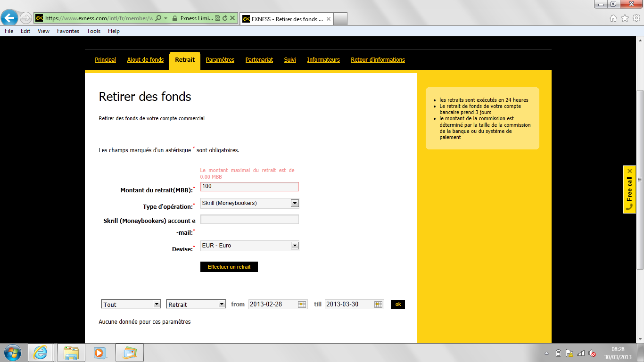Open the browser Home page icon
The width and height of the screenshot is (644, 362).
click(x=613, y=18)
